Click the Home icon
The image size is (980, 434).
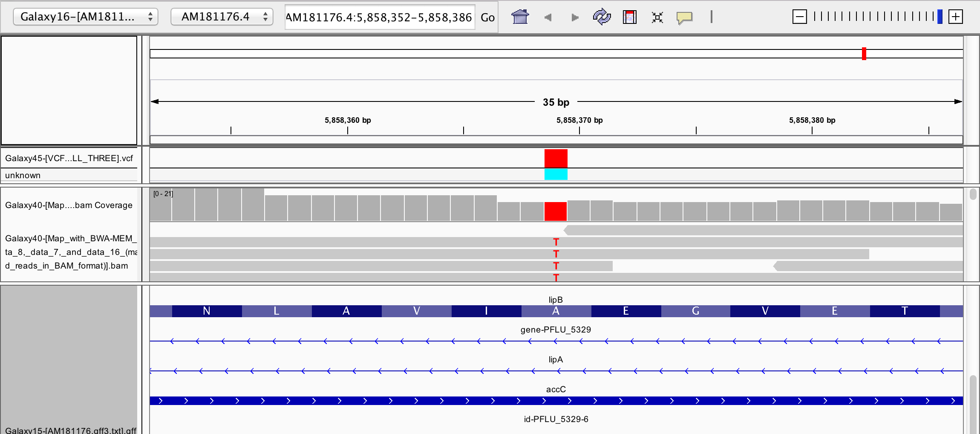(x=520, y=17)
